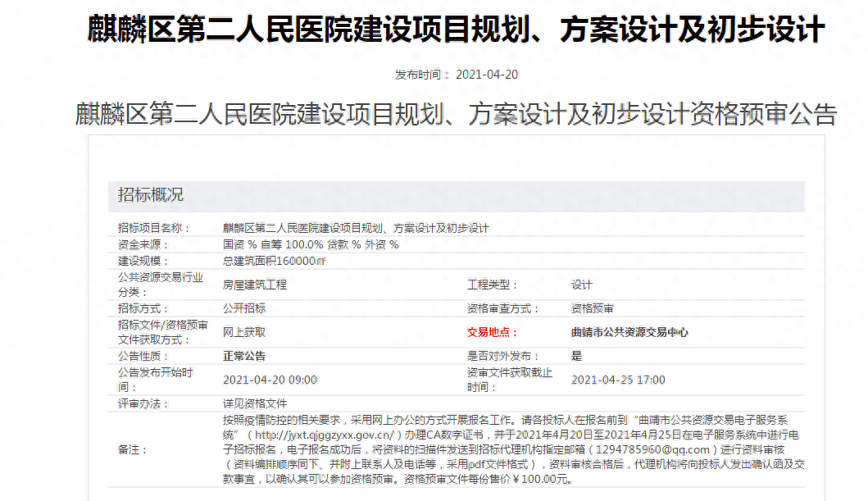Click the price ¥100.00元 in the remarks

(x=543, y=479)
